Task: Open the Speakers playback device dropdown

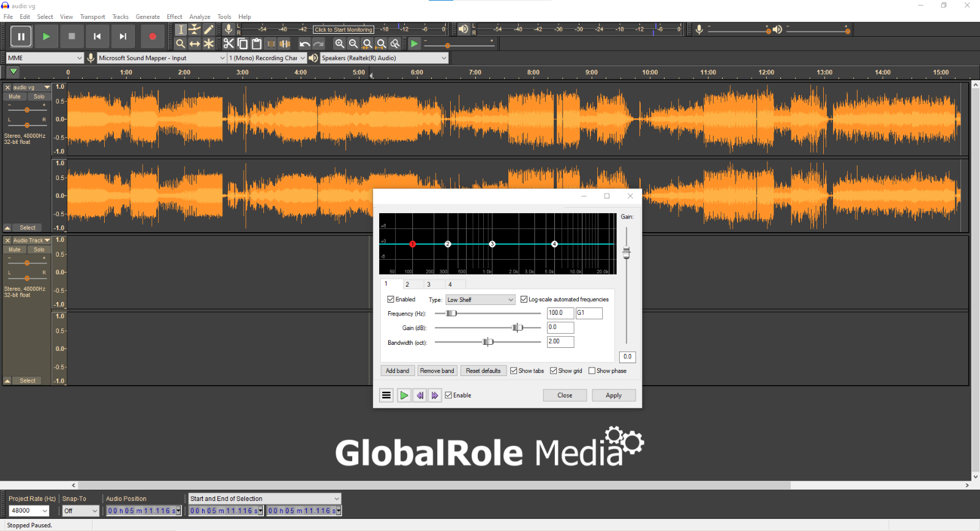Action: (384, 58)
